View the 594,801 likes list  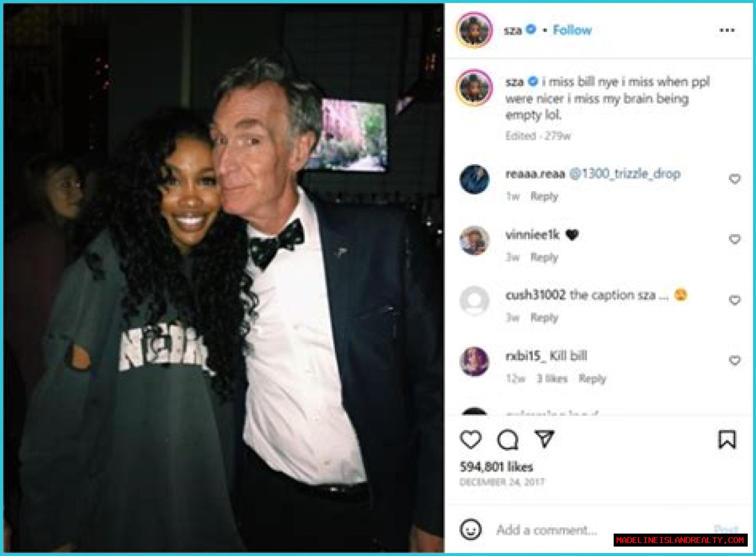point(496,467)
